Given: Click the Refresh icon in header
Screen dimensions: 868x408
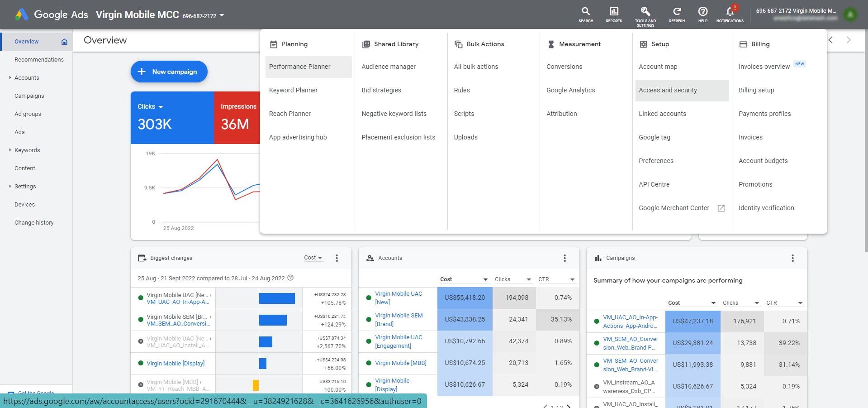Looking at the screenshot, I should [677, 12].
